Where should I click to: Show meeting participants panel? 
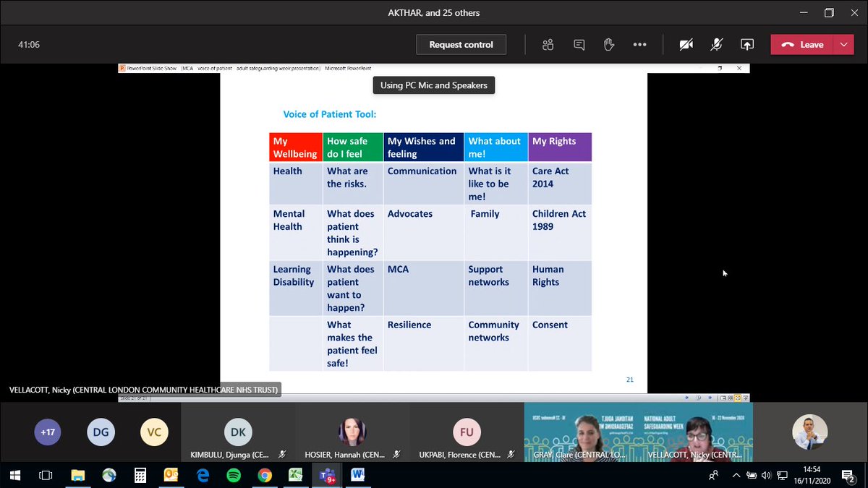(x=548, y=45)
